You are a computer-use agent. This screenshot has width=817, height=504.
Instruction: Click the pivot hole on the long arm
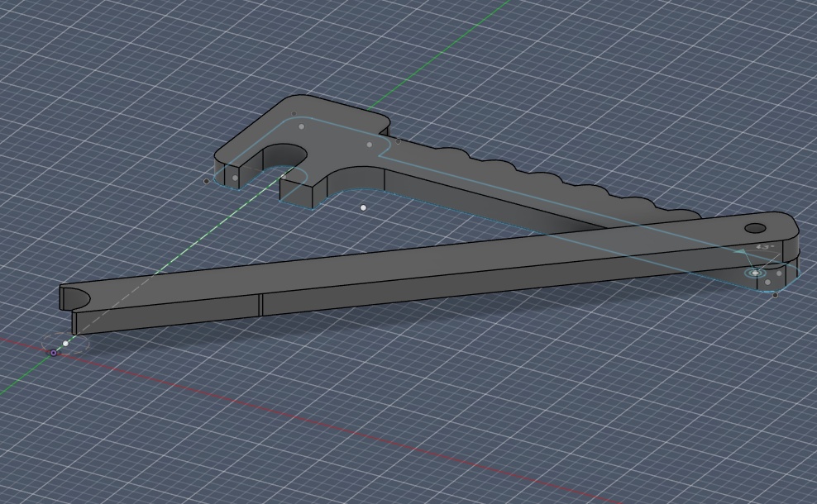click(755, 228)
